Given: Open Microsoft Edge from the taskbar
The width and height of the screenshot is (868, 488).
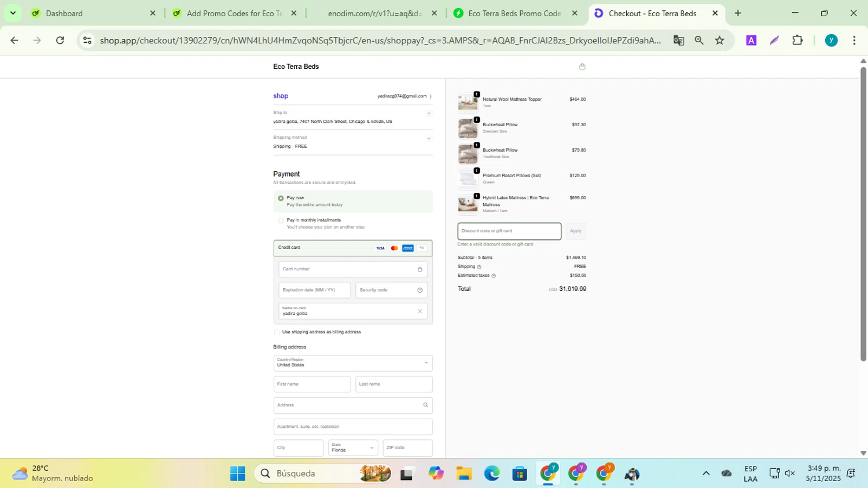Looking at the screenshot, I should pyautogui.click(x=492, y=474).
